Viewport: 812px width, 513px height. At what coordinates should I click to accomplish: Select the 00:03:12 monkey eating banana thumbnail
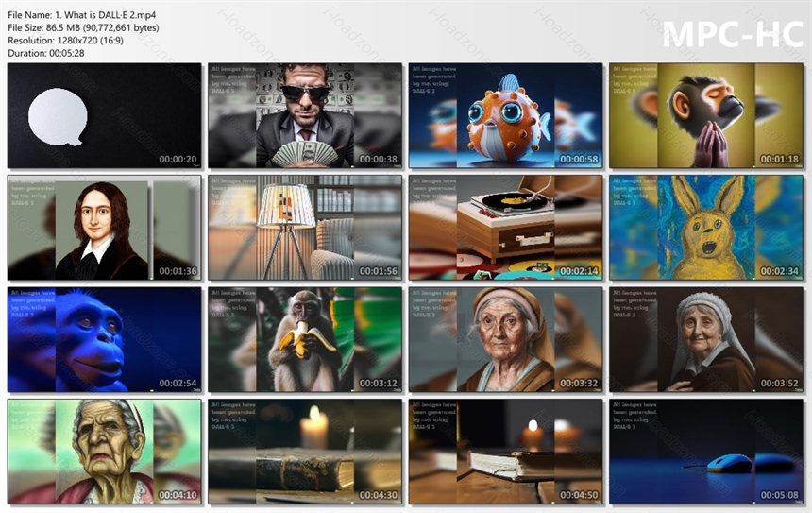pos(305,339)
